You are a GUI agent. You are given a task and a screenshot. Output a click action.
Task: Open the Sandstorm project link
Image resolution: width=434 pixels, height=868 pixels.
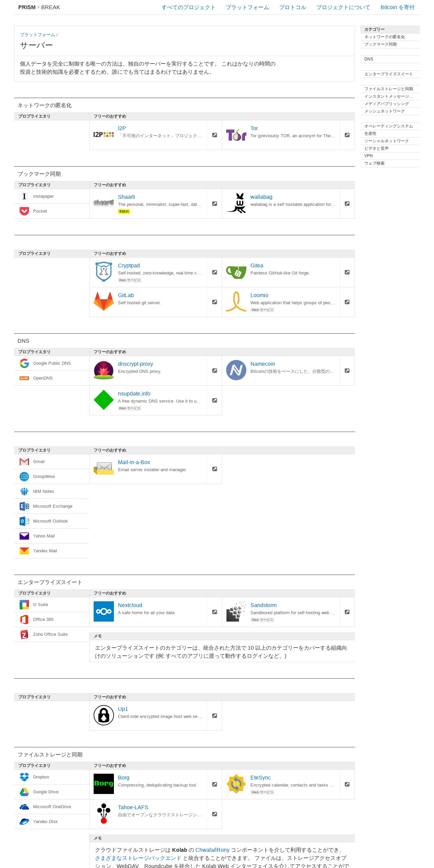tap(263, 605)
